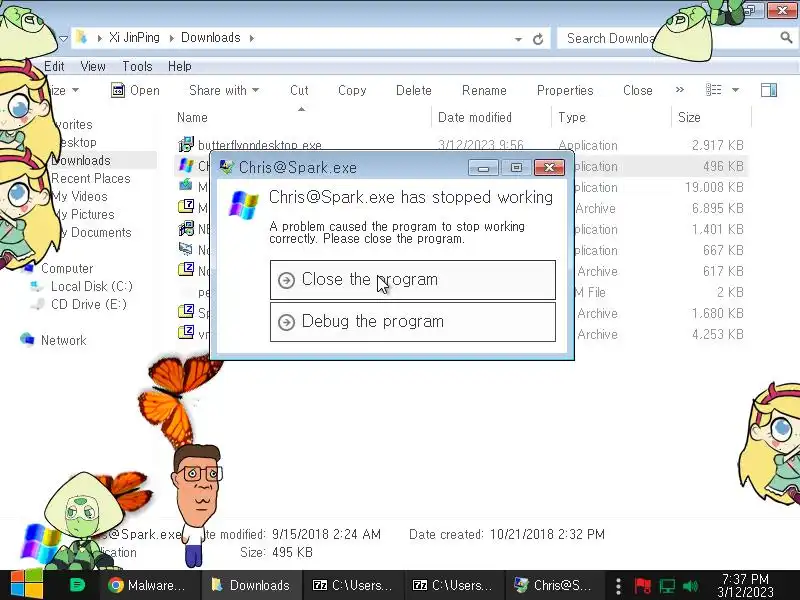Click the network tray icon

[666, 586]
